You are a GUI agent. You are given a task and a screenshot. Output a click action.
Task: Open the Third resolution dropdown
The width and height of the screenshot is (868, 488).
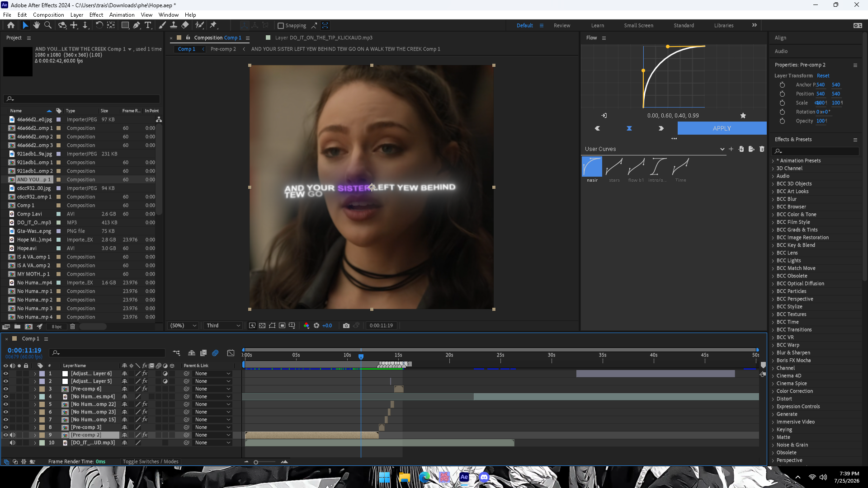pyautogui.click(x=223, y=325)
